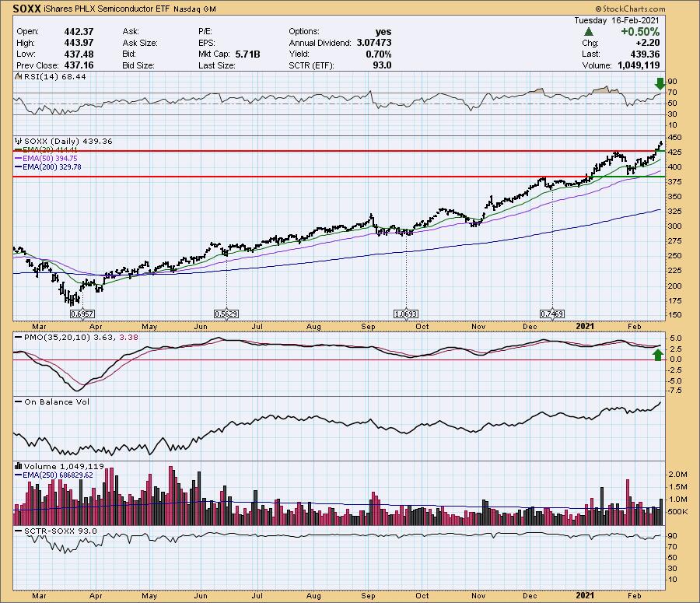Screen dimensions: 700x603
Task: Click the navy EMA(200) legend line
Action: (x=19, y=167)
